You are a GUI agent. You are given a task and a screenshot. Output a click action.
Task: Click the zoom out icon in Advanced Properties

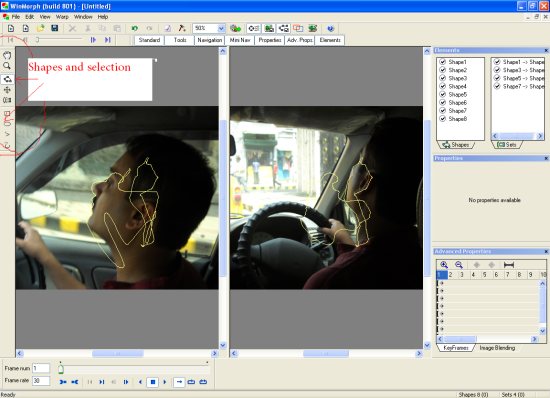[x=459, y=265]
